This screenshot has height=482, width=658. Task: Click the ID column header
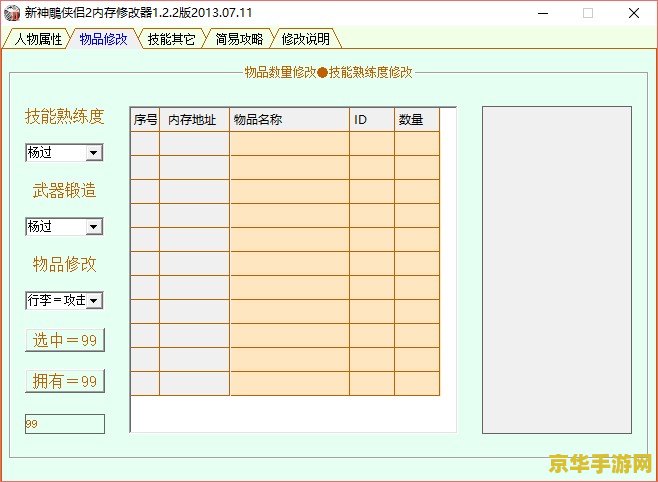pos(372,120)
